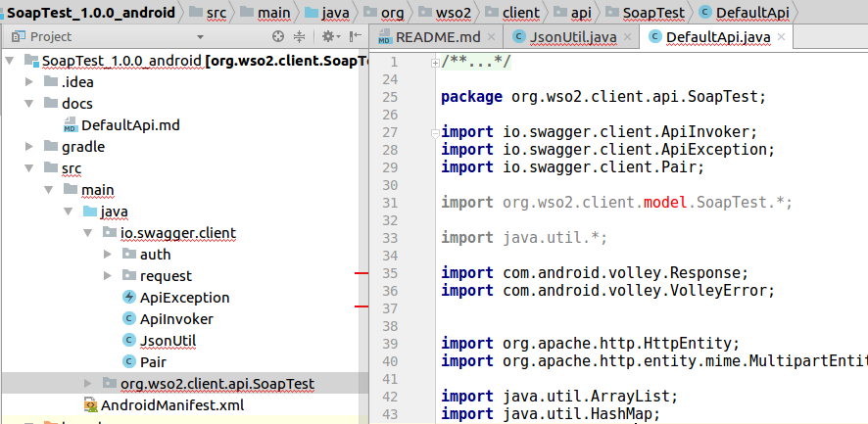
Task: Click wso2 in the breadcrumb bar
Action: click(454, 13)
